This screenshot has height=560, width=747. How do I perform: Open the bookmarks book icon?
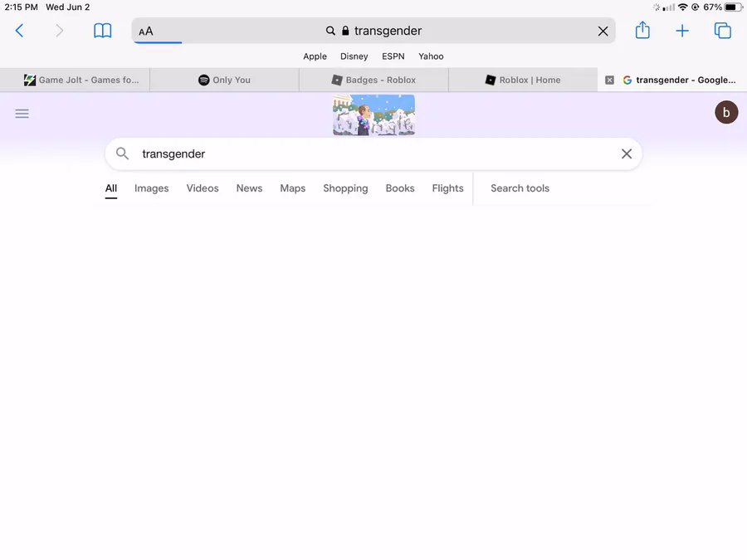102,31
